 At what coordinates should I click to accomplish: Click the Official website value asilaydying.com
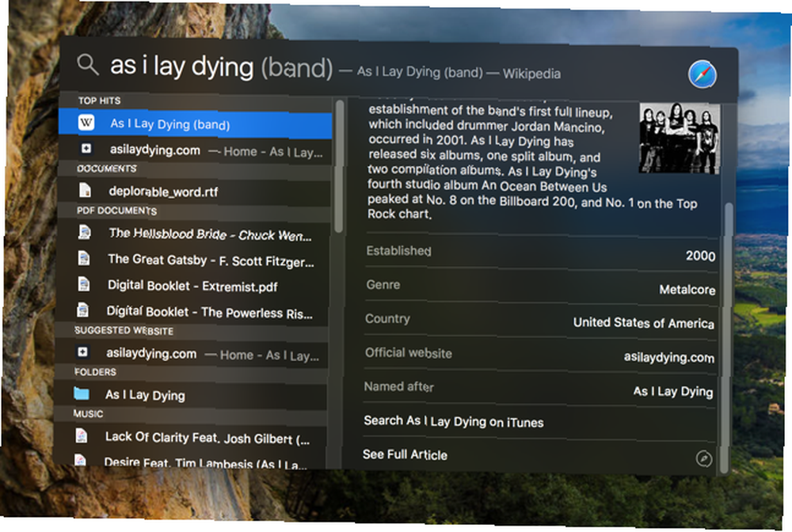[x=668, y=357]
